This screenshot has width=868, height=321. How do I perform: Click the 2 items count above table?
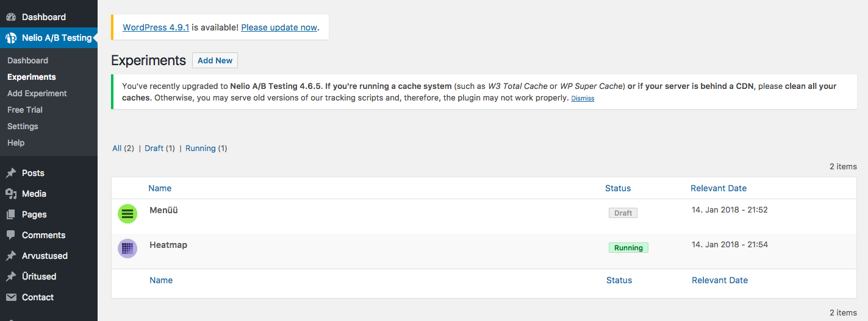point(843,166)
